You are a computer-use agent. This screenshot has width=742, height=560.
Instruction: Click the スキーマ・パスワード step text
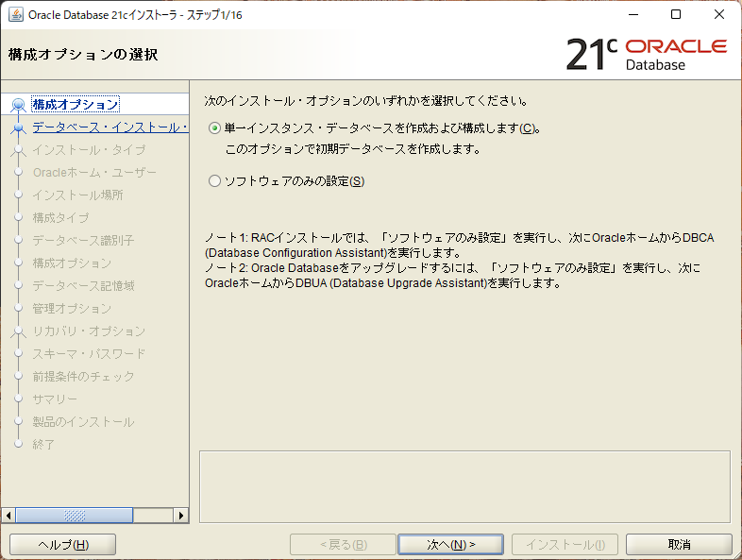[89, 354]
